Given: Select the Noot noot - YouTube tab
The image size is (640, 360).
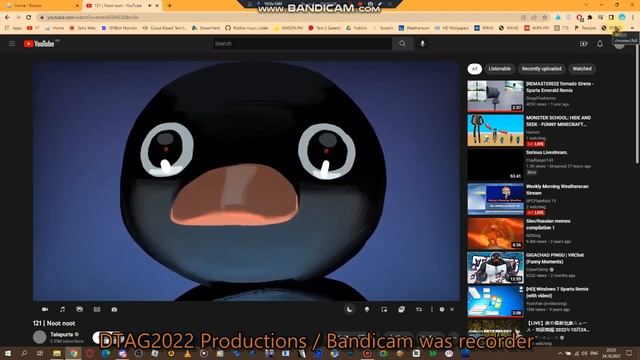Looking at the screenshot, I should coord(122,6).
